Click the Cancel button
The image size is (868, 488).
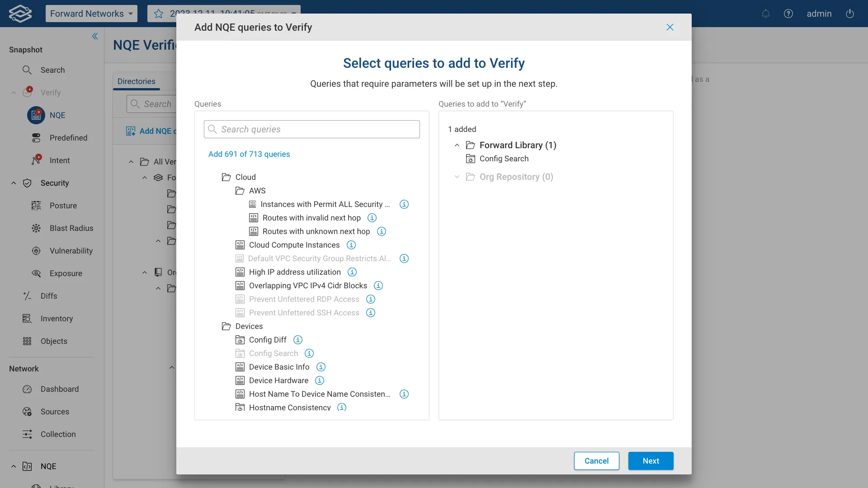point(596,461)
